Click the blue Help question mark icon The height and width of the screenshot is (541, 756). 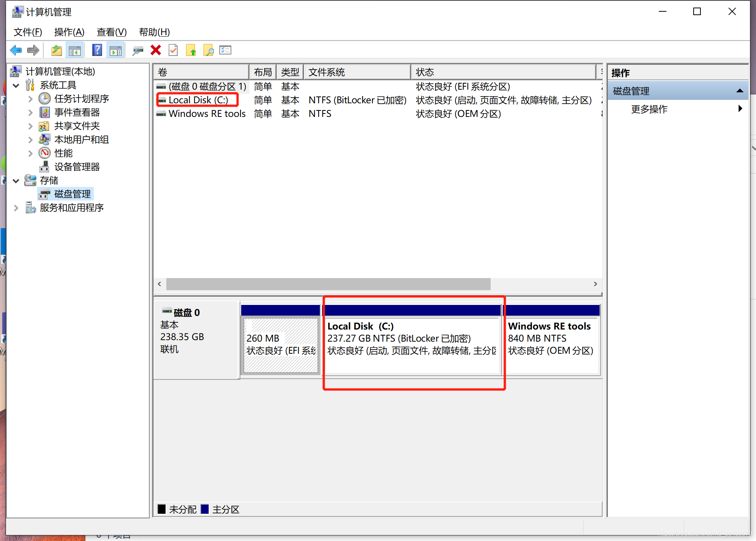pyautogui.click(x=97, y=50)
